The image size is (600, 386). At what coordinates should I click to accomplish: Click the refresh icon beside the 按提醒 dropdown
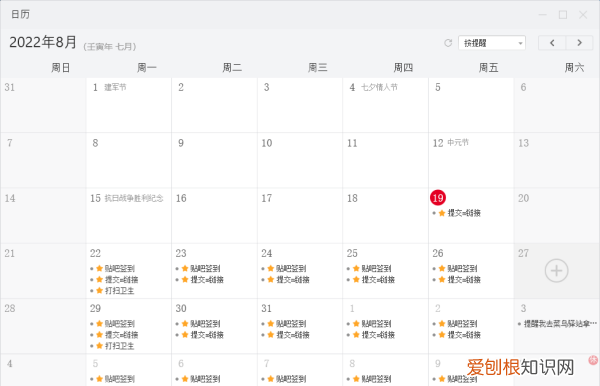(448, 43)
